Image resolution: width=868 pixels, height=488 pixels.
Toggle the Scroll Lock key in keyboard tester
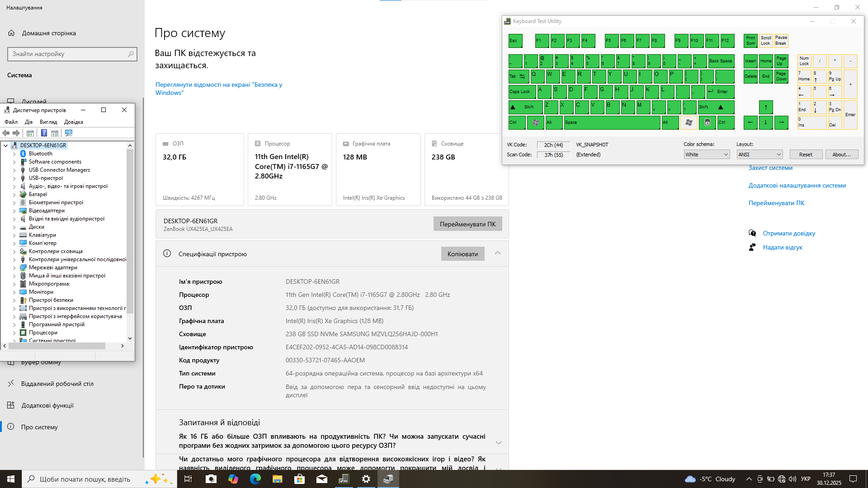[765, 41]
